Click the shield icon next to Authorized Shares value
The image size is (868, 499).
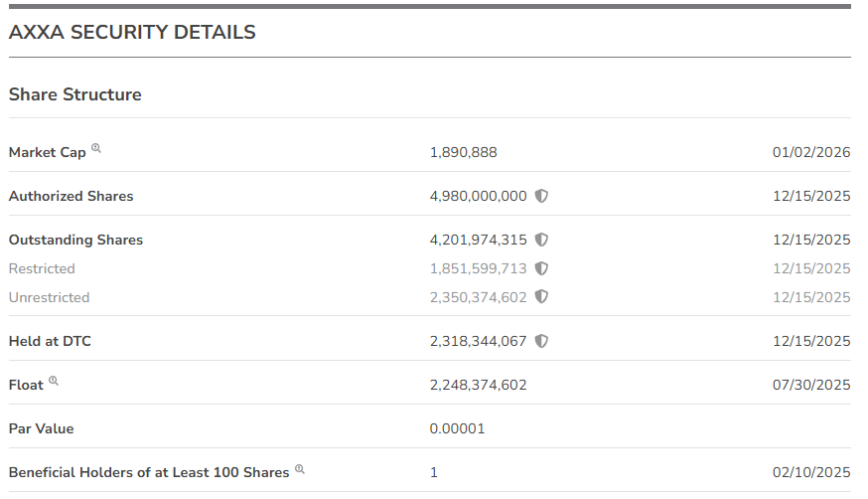[541, 196]
